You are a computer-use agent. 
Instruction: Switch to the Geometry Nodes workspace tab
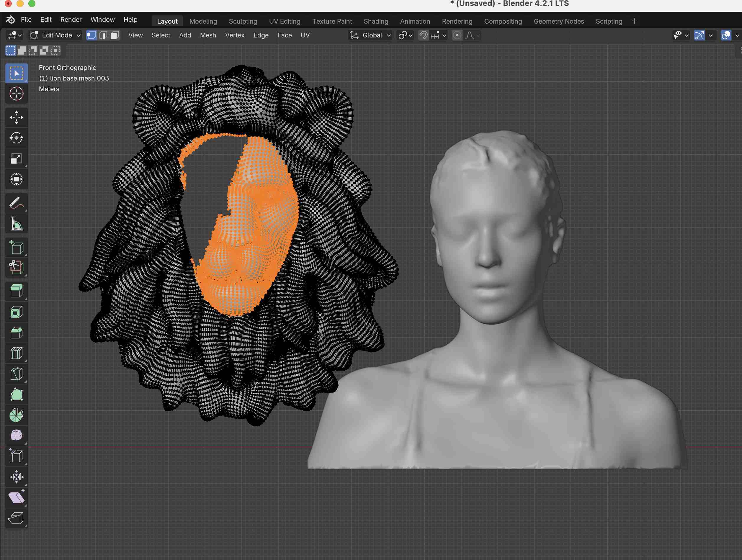(x=558, y=21)
